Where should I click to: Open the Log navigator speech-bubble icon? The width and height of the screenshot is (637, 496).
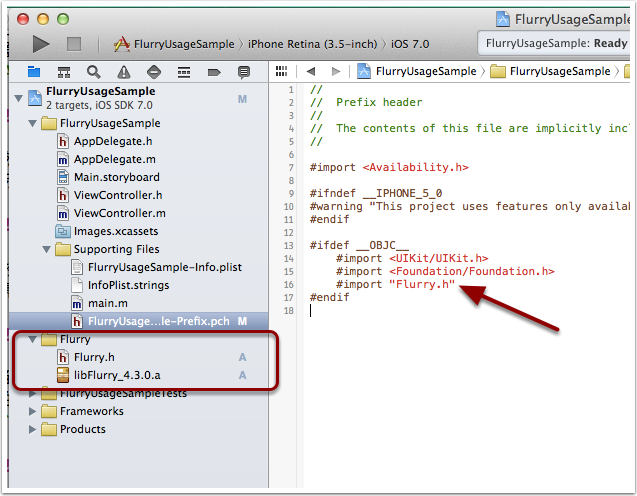point(243,72)
